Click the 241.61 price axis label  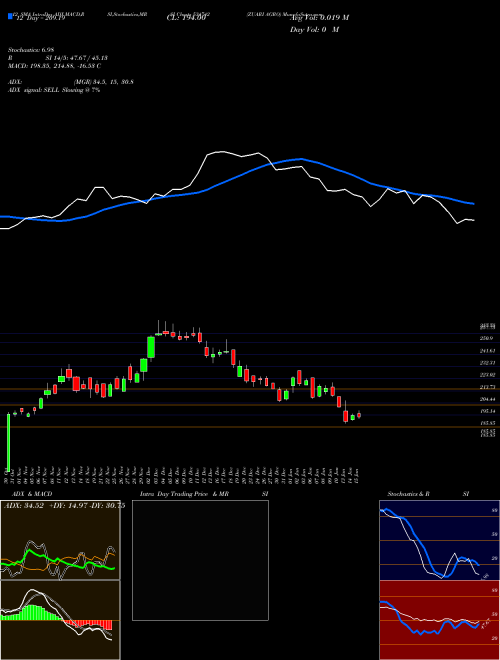click(488, 351)
